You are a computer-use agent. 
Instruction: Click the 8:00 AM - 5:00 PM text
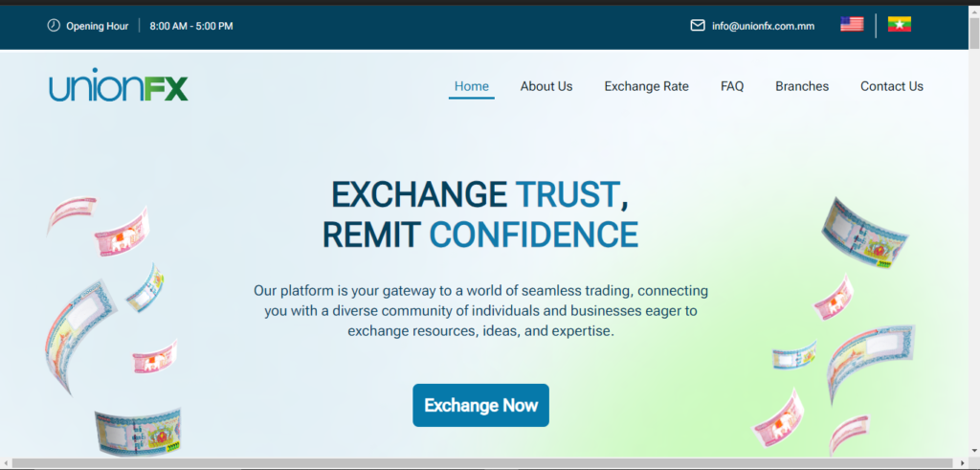(x=191, y=26)
